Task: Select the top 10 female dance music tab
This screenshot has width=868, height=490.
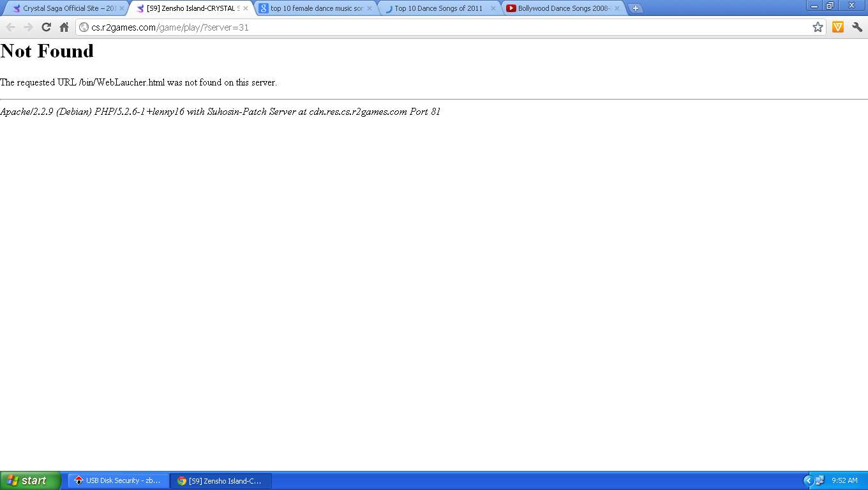Action: click(313, 8)
